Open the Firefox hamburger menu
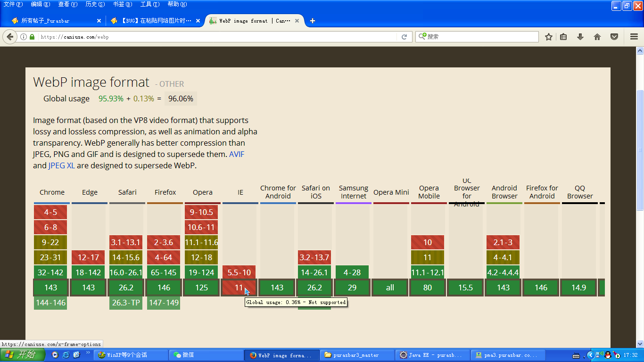 tap(634, 37)
